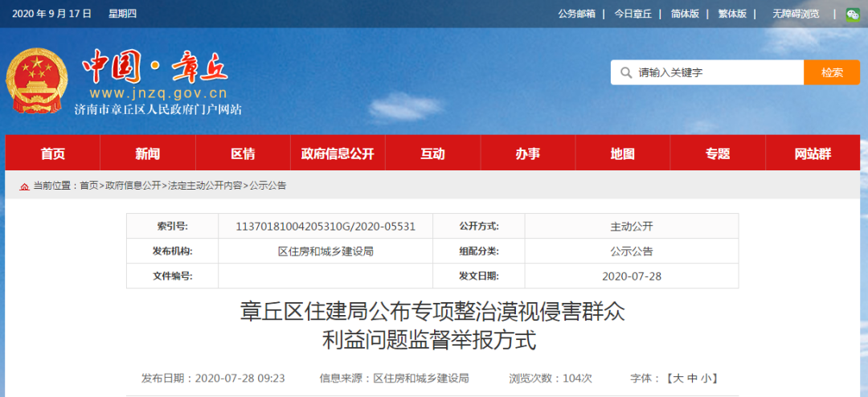Image resolution: width=868 pixels, height=397 pixels.
Task: Click the 信息来源：区住房和城乡建设局 text
Action: (394, 379)
